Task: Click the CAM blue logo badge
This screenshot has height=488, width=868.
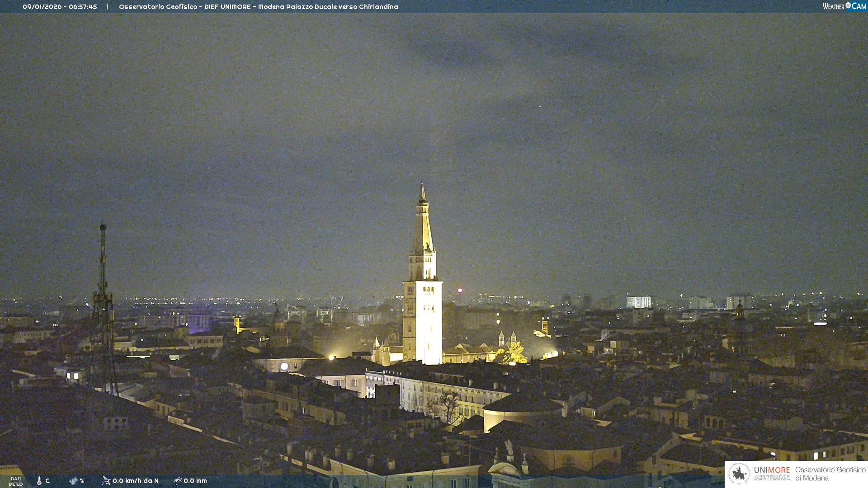Action: point(859,6)
